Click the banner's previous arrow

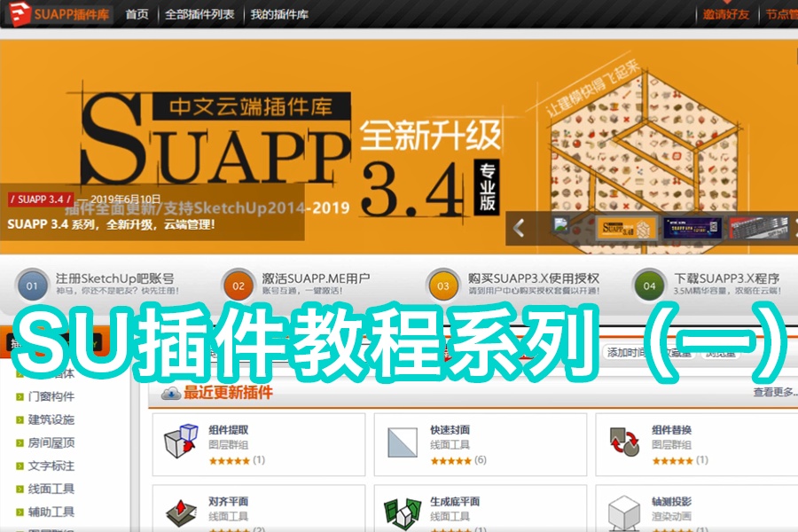[x=519, y=228]
